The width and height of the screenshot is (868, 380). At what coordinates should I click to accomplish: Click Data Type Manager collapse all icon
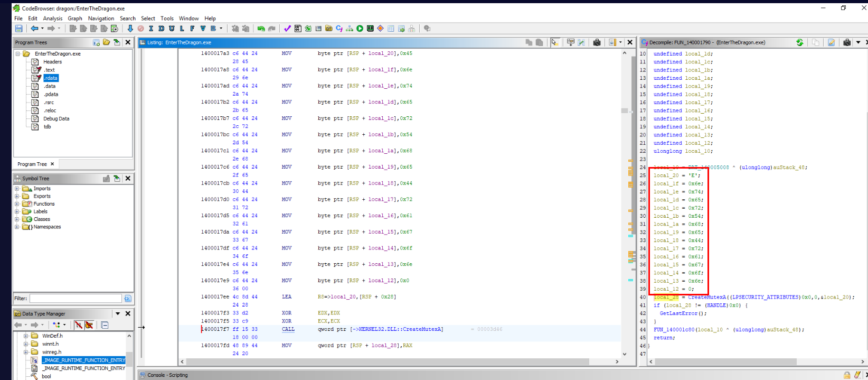coord(105,325)
